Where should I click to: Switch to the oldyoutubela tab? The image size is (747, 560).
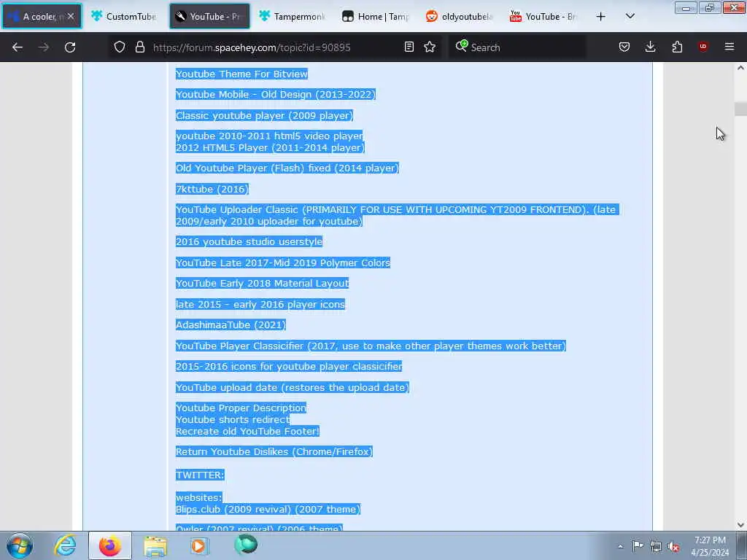(460, 16)
